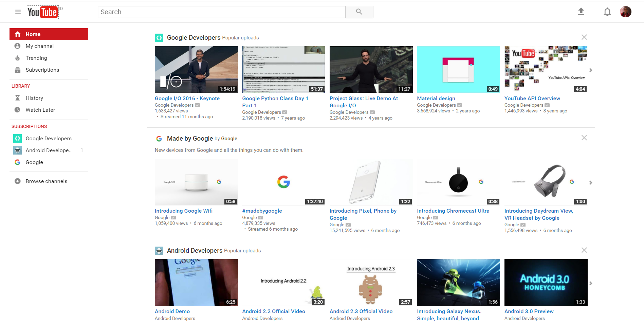Screen dimensions: 644x322
Task: Click the search magnifier button
Action: [x=359, y=12]
